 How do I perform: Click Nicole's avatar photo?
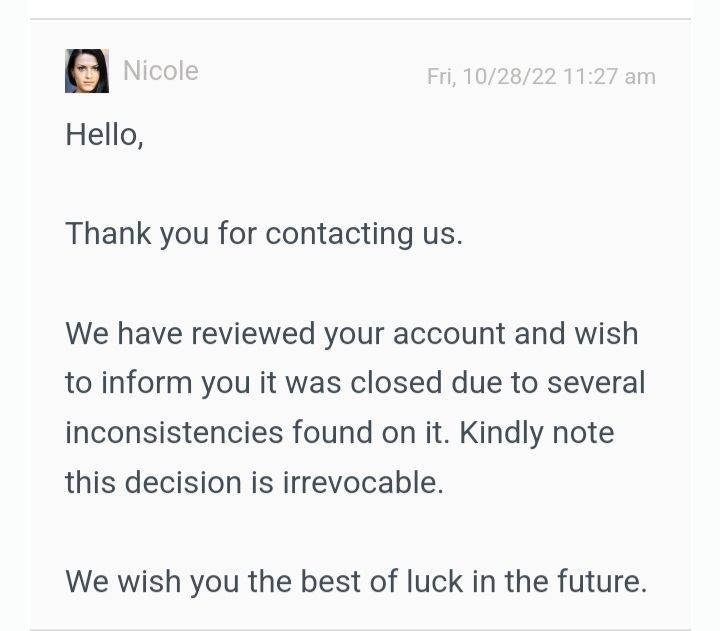tap(87, 71)
